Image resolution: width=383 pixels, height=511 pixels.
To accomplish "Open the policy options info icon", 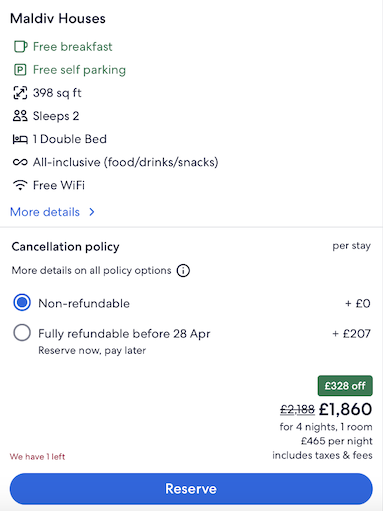I will click(x=183, y=270).
